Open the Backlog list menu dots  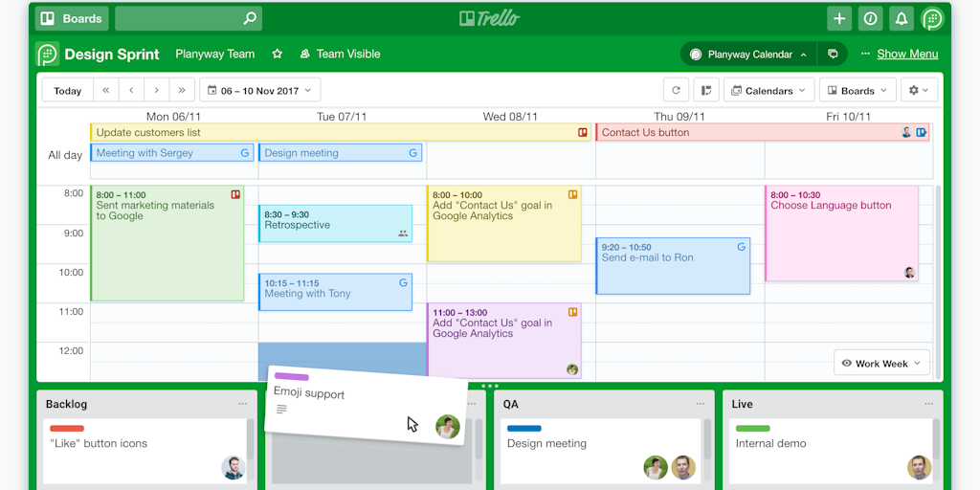[242, 404]
